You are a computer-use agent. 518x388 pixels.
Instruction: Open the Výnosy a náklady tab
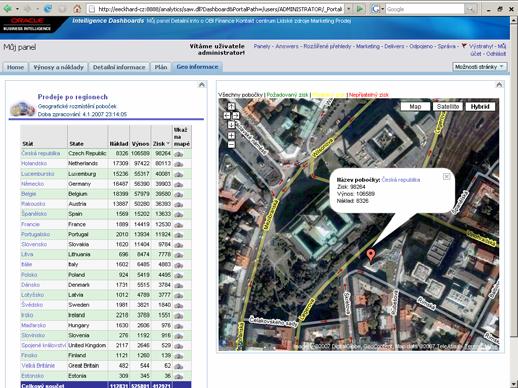point(58,67)
